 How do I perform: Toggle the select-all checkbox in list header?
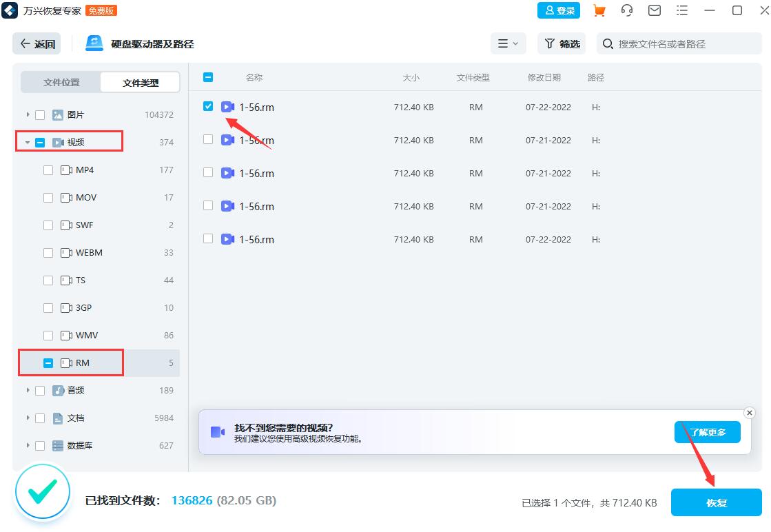coord(208,77)
